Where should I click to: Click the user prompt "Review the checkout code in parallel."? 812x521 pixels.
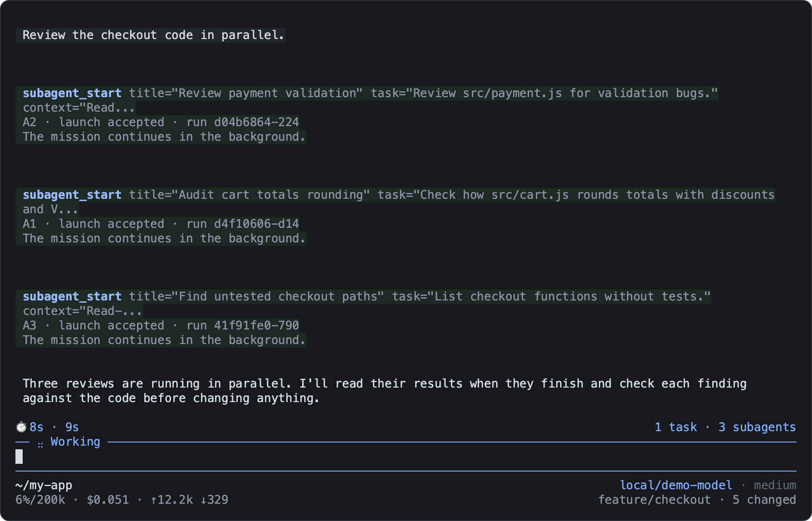coord(153,35)
